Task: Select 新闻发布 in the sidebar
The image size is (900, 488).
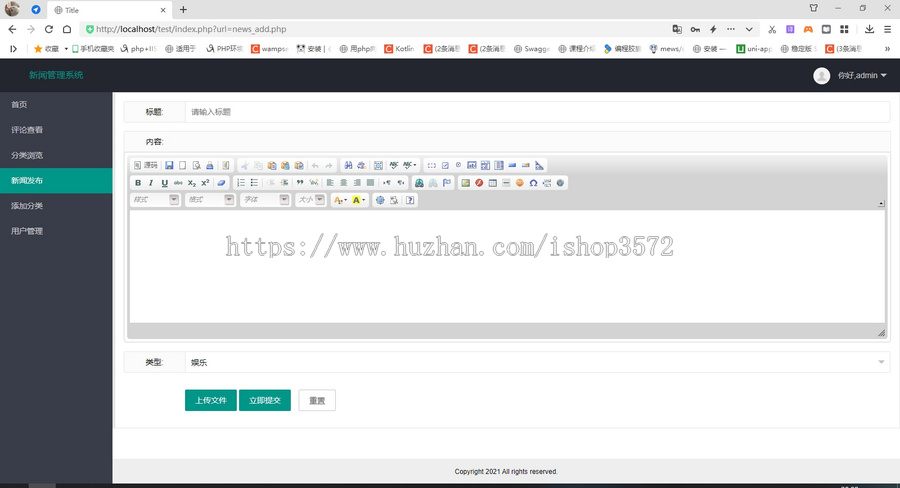Action: point(56,180)
